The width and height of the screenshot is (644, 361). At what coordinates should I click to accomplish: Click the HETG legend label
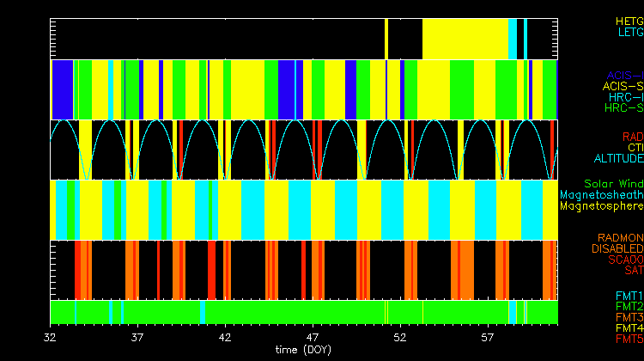coord(629,21)
